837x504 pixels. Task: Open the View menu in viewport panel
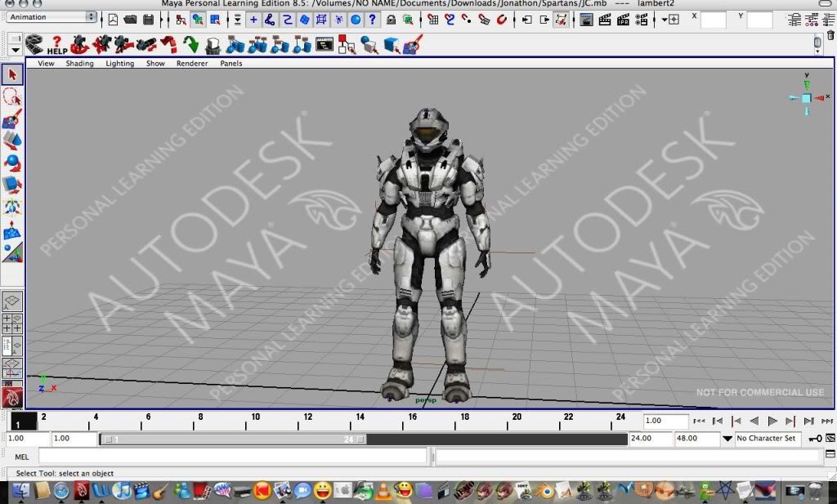point(46,64)
